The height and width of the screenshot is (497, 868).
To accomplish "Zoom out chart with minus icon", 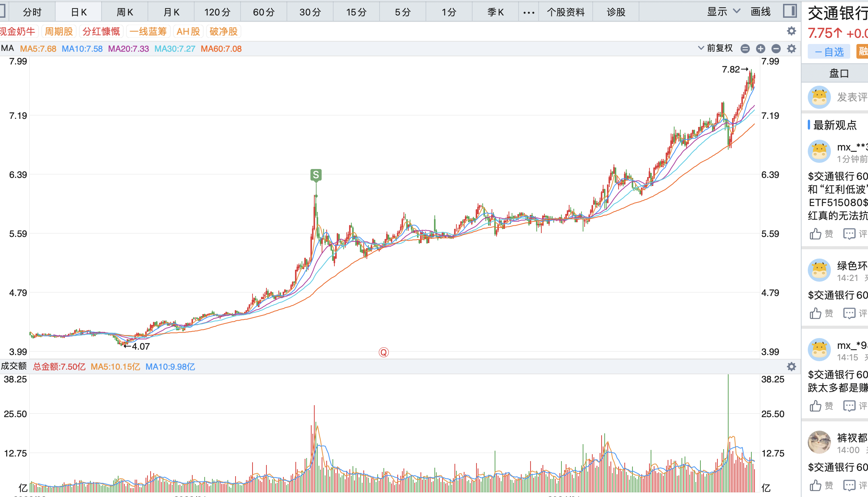I will (x=776, y=49).
